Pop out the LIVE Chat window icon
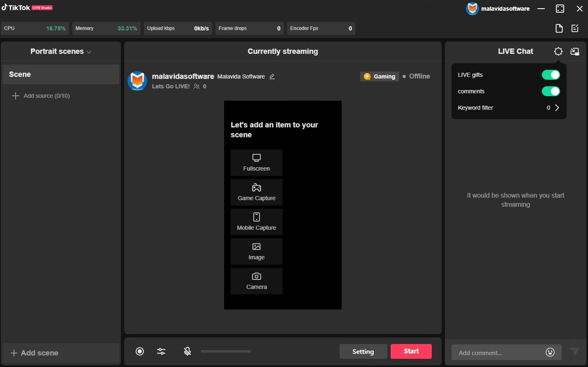This screenshot has width=588, height=367. click(575, 51)
